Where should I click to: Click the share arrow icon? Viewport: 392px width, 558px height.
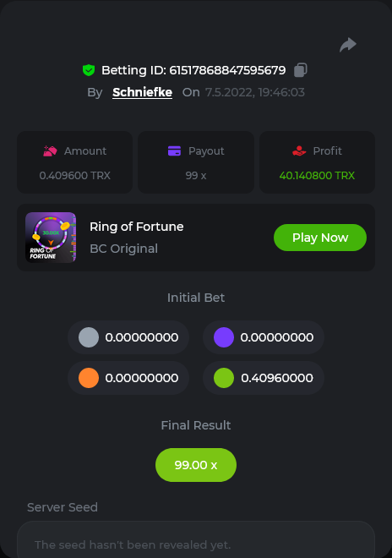point(348,45)
